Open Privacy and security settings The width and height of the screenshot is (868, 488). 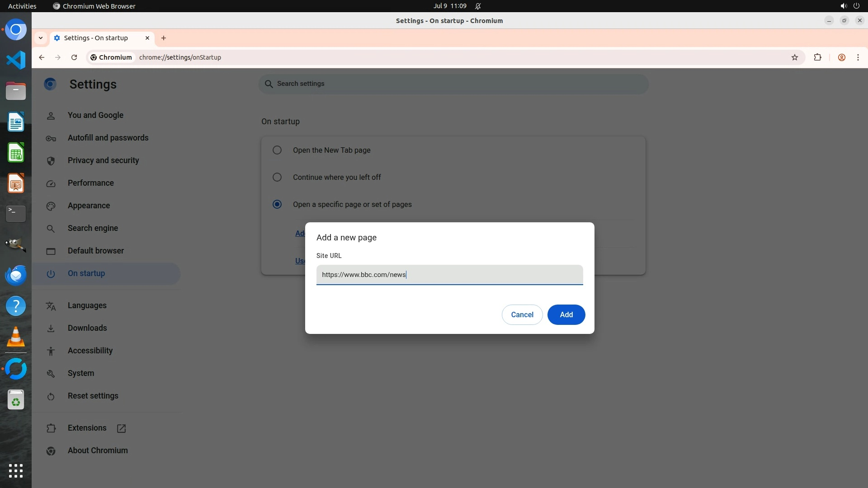103,160
